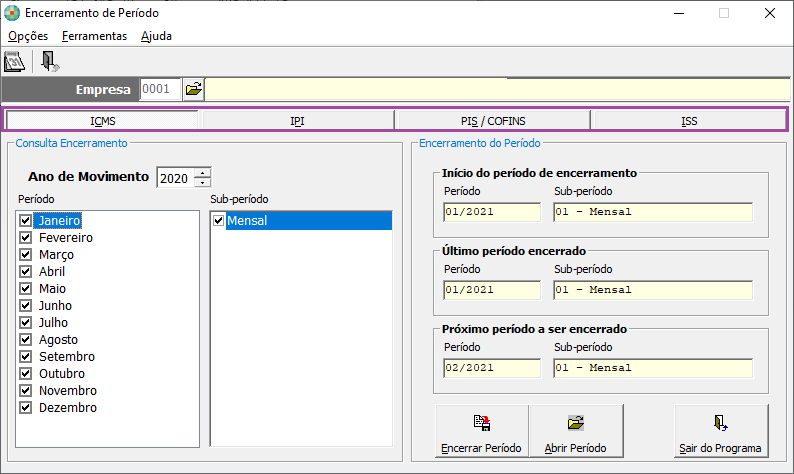Screen dimensions: 794x474
Task: Decrease Ano de Movimento with down arrow
Action: [x=203, y=182]
